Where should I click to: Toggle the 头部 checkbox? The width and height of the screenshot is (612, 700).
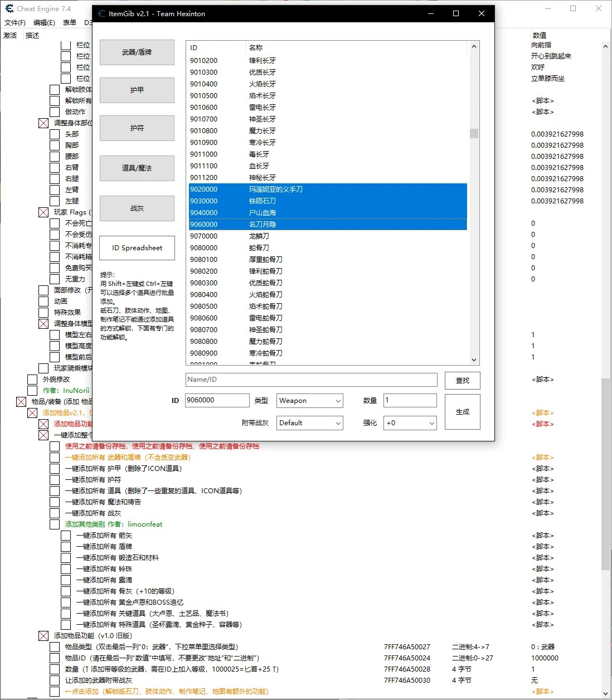click(55, 134)
